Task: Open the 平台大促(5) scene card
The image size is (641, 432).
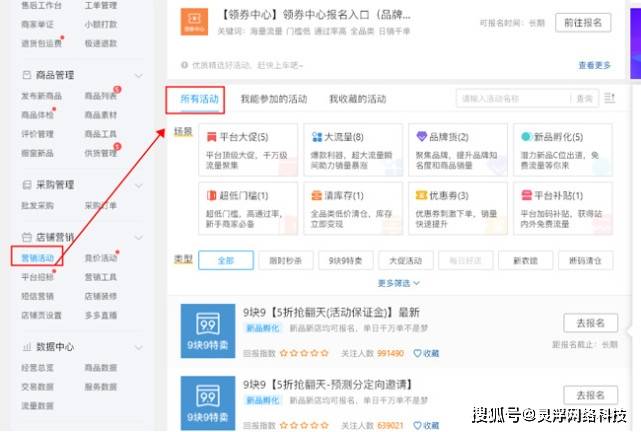Action: (x=248, y=150)
